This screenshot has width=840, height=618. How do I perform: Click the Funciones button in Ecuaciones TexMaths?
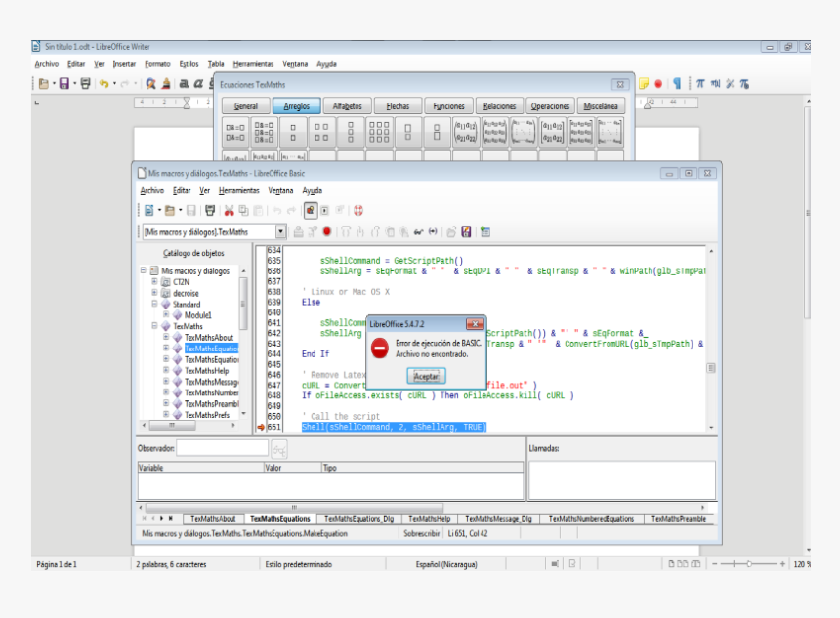coord(449,106)
